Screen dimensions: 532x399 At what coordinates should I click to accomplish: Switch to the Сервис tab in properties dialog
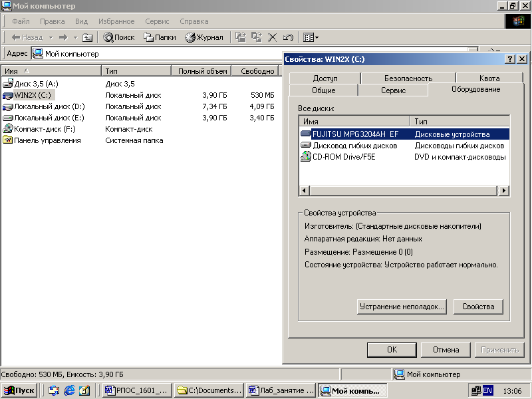[393, 90]
